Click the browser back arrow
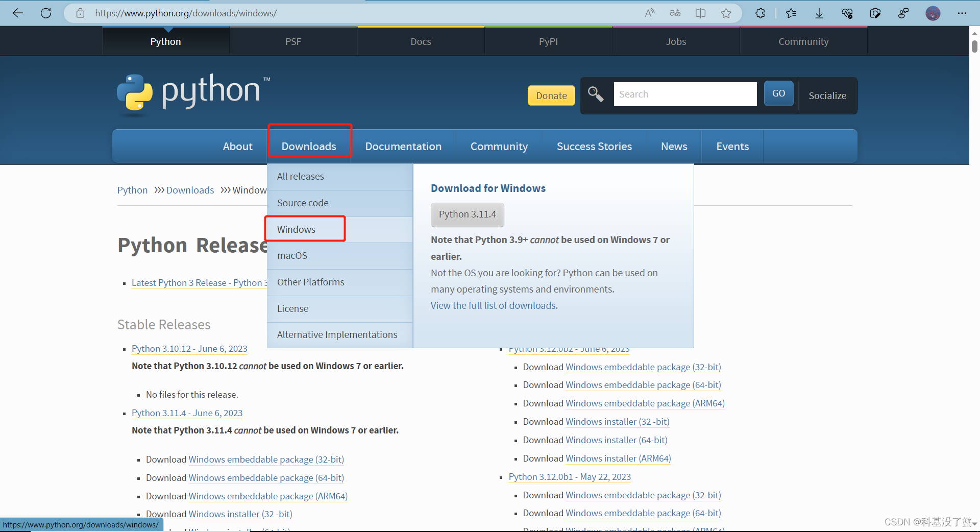This screenshot has height=532, width=980. point(18,13)
